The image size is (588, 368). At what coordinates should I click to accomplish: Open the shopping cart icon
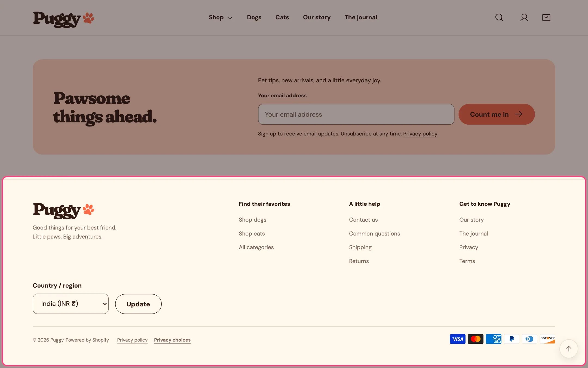tap(546, 17)
